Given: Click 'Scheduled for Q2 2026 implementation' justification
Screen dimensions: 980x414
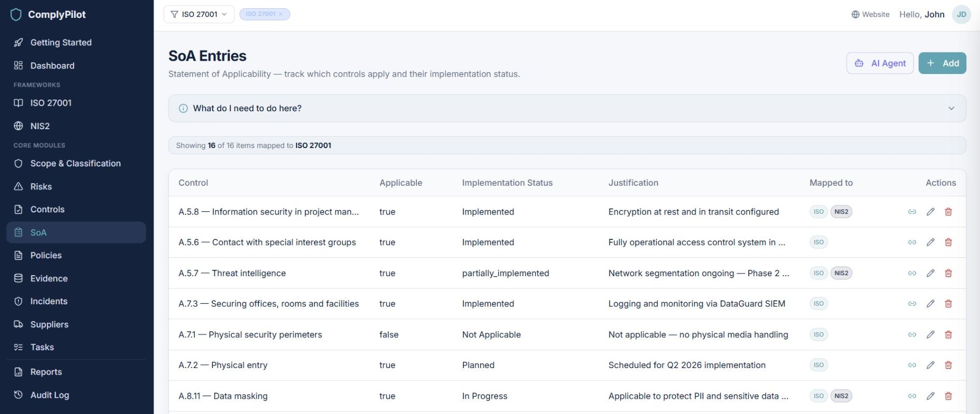Looking at the screenshot, I should pos(687,365).
